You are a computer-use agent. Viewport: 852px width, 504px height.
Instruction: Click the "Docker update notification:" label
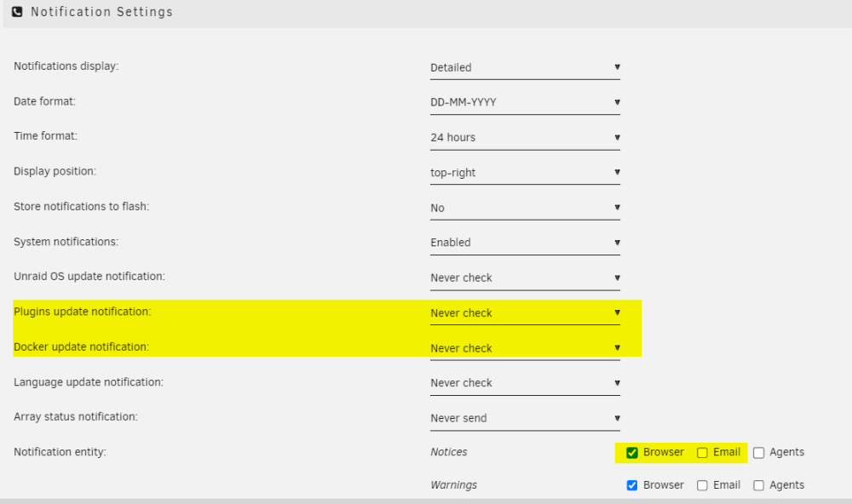coord(82,347)
